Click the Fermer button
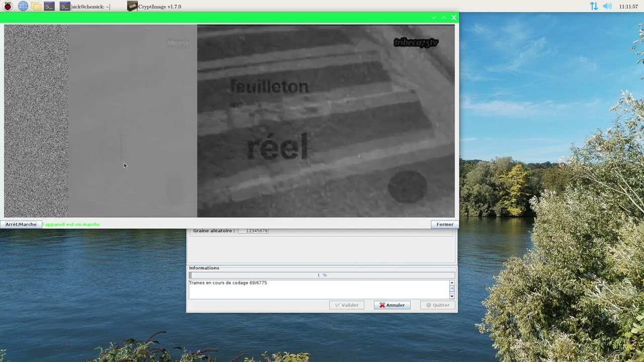This screenshot has height=362, width=644. click(x=445, y=224)
